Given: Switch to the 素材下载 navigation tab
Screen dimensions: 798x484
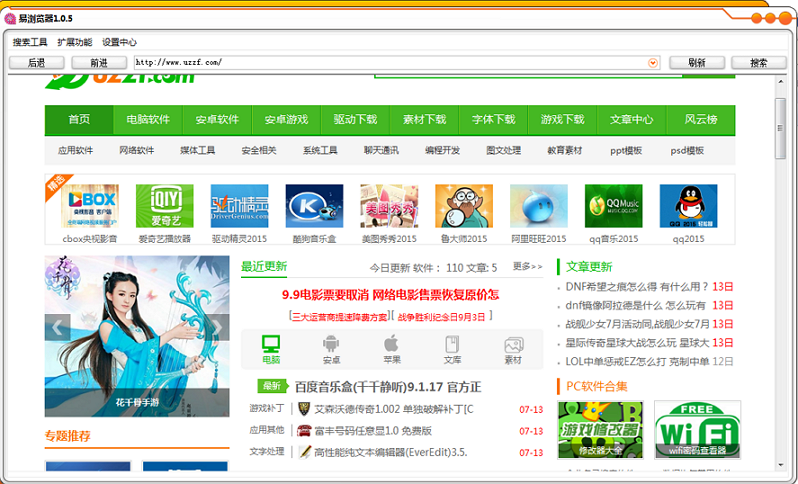Looking at the screenshot, I should tap(424, 120).
